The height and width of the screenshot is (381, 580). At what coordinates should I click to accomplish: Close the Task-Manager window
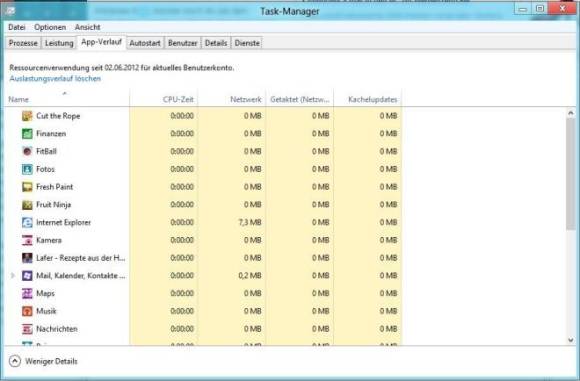[562, 9]
